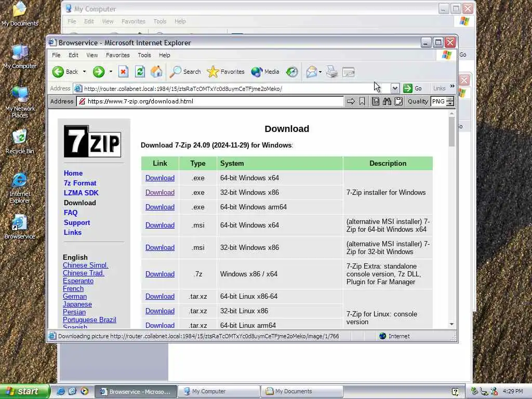Open LZMA SDK sidebar link
532x399 pixels.
pyautogui.click(x=81, y=193)
